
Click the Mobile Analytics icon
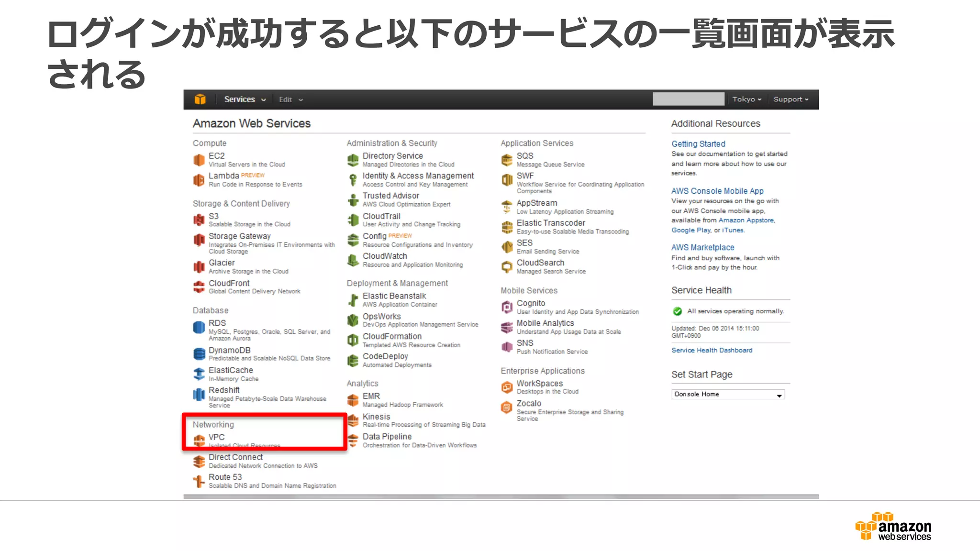click(507, 327)
